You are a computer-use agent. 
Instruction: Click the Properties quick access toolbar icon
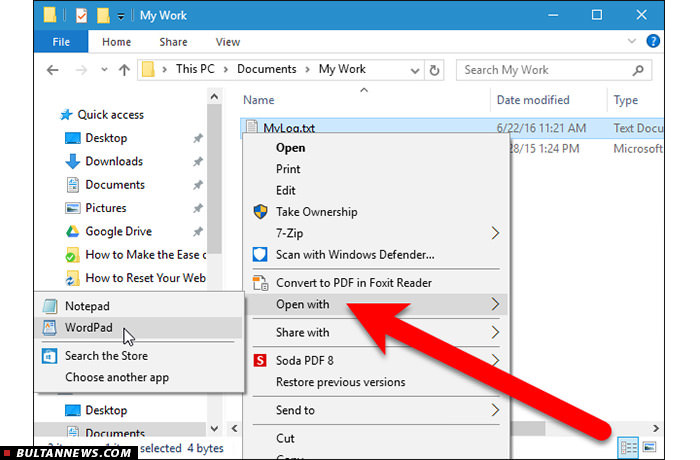point(81,16)
